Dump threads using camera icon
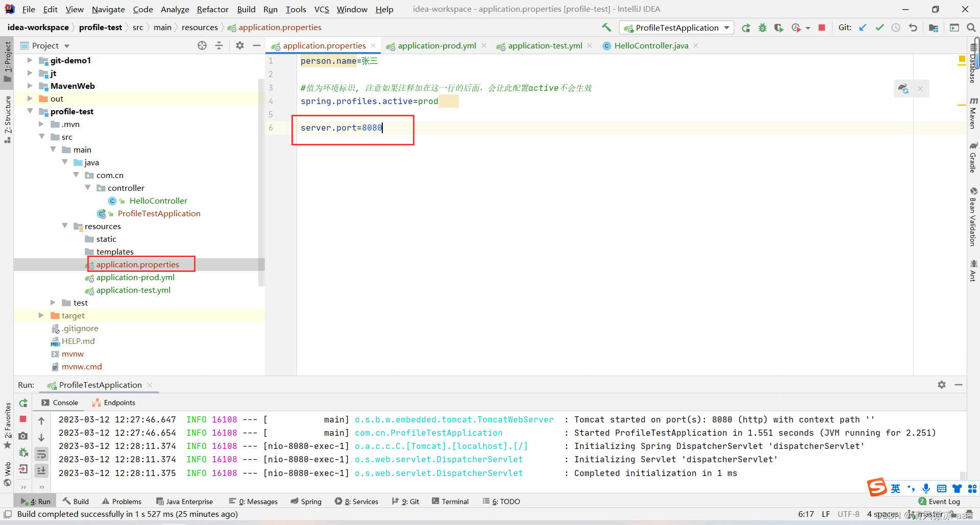The width and height of the screenshot is (980, 525). click(x=23, y=436)
